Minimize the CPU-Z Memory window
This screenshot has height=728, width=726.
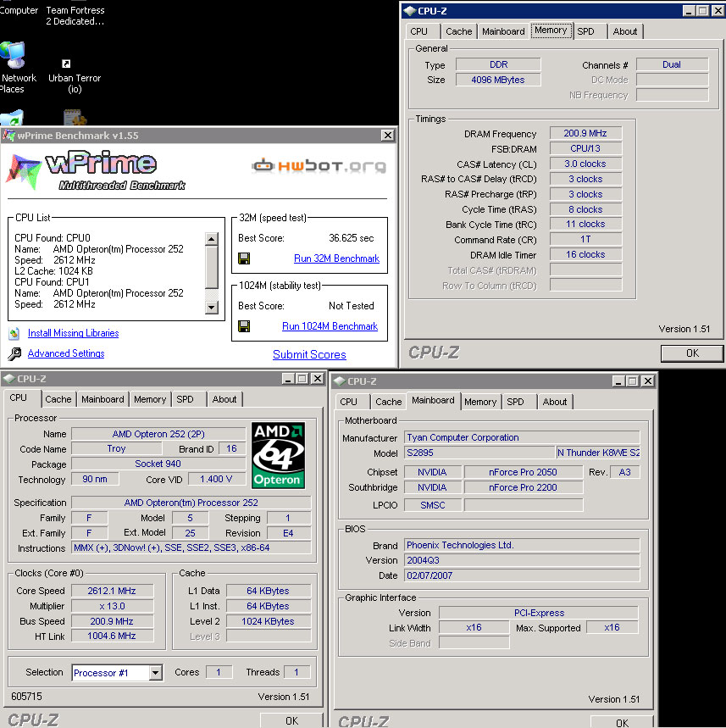click(689, 11)
